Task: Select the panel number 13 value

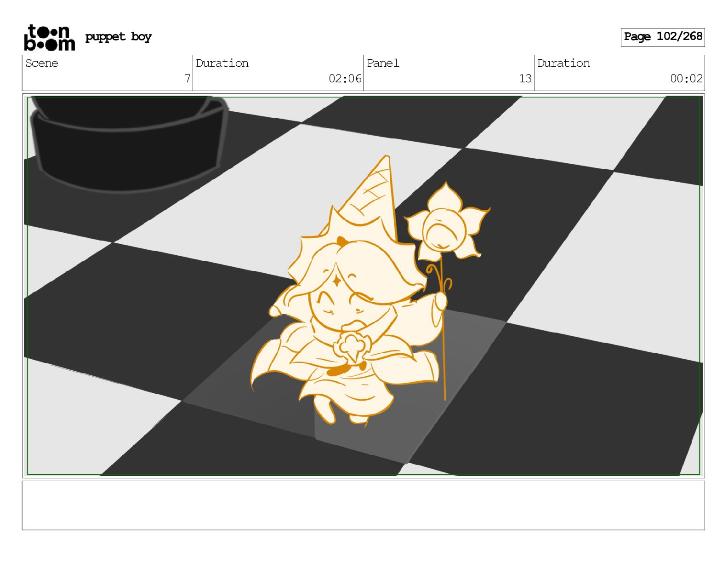Action: [525, 79]
